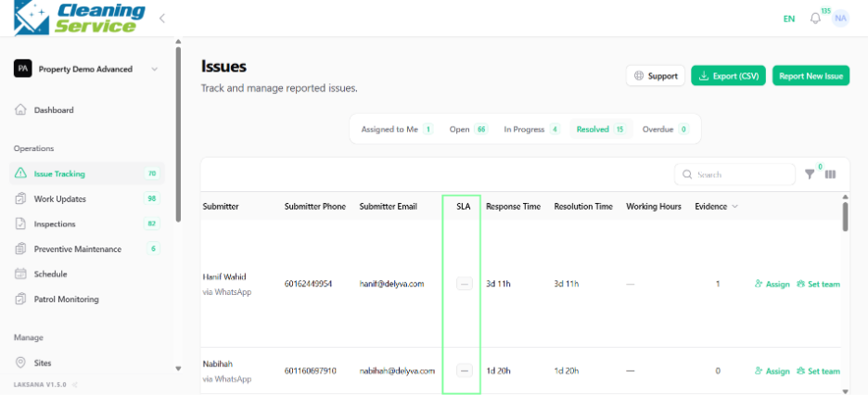Image resolution: width=868 pixels, height=395 pixels.
Task: Click the Patrol Monitoring icon
Action: [20, 299]
